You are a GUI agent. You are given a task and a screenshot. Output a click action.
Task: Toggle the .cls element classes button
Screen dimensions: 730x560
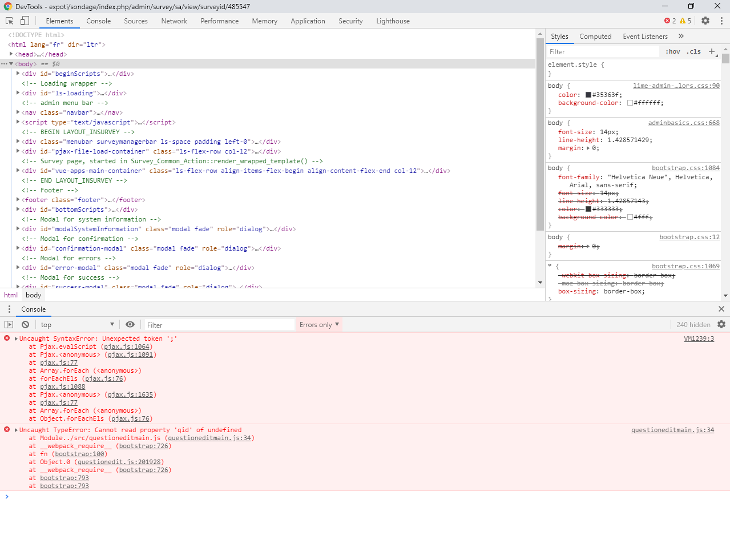click(x=693, y=52)
